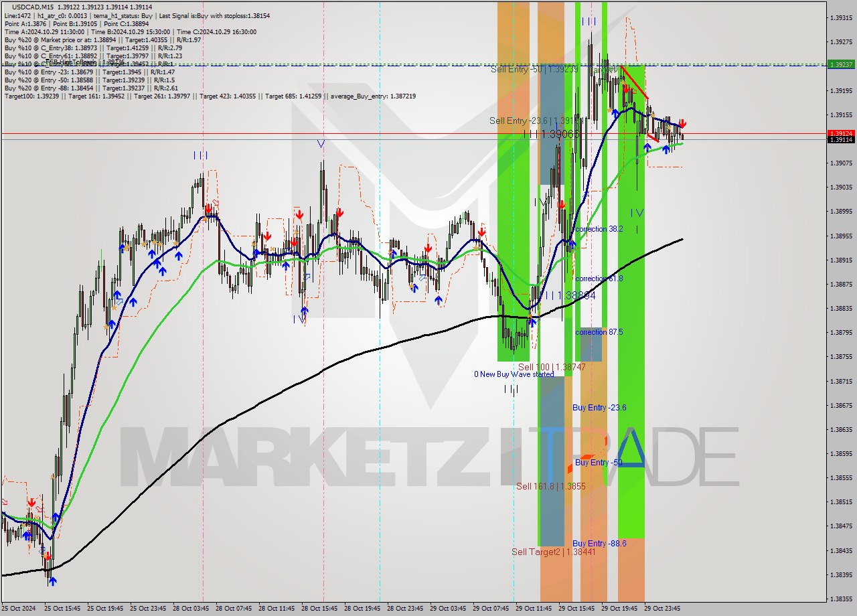Image resolution: width=857 pixels, height=616 pixels.
Task: Click the 1.39275 price axis value
Action: click(x=842, y=42)
